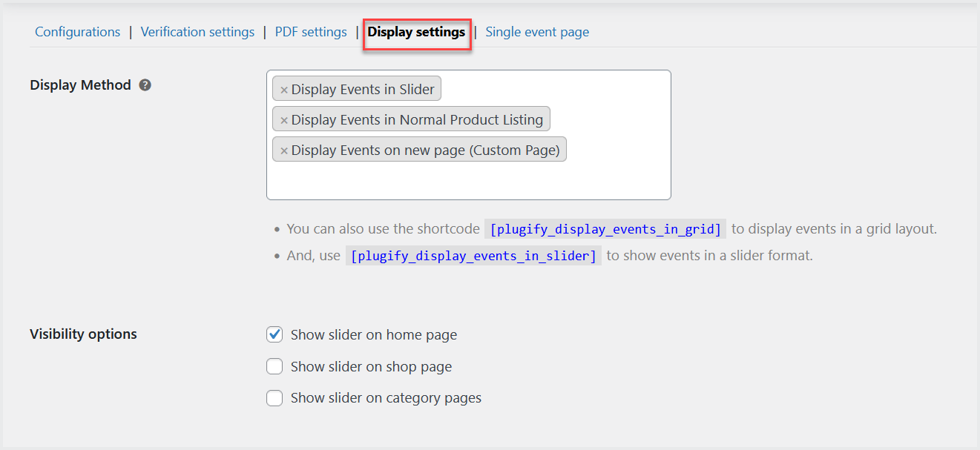Remove Display Events on new page tag
980x450 pixels.
tap(283, 150)
